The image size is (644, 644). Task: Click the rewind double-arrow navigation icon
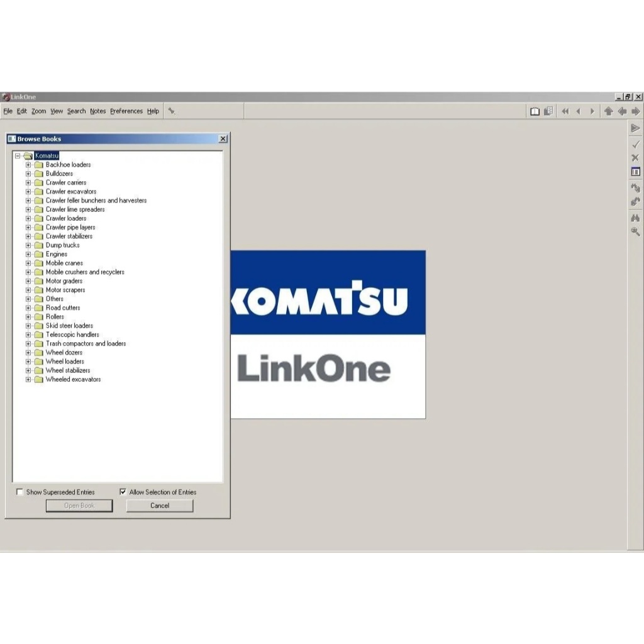[565, 111]
